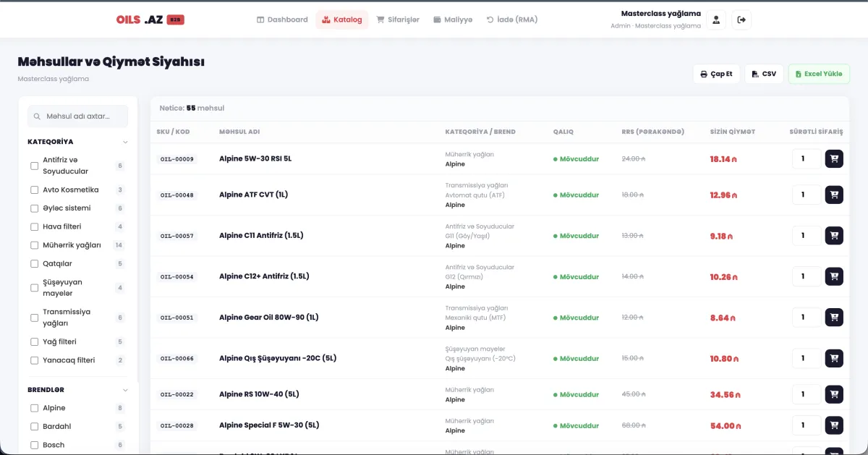Image resolution: width=868 pixels, height=455 pixels.
Task: Click product name Alpine Special F 5W-30 (5L)
Action: coord(269,425)
